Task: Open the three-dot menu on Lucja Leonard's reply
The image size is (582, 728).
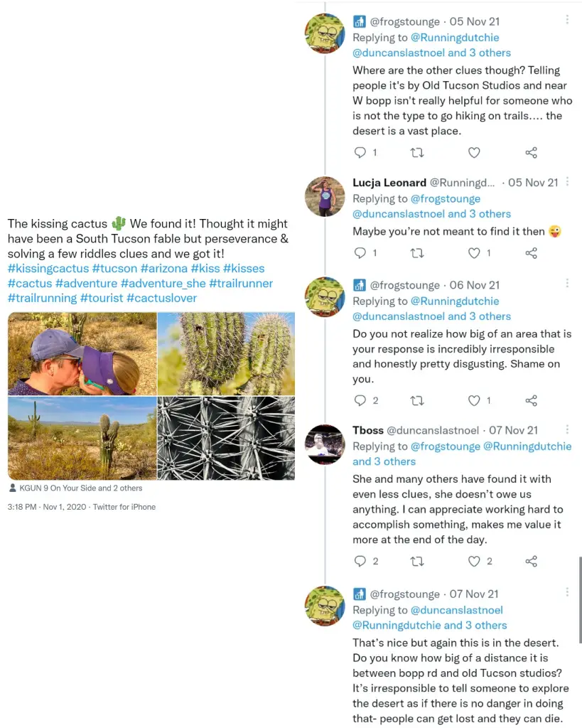Action: pyautogui.click(x=567, y=182)
